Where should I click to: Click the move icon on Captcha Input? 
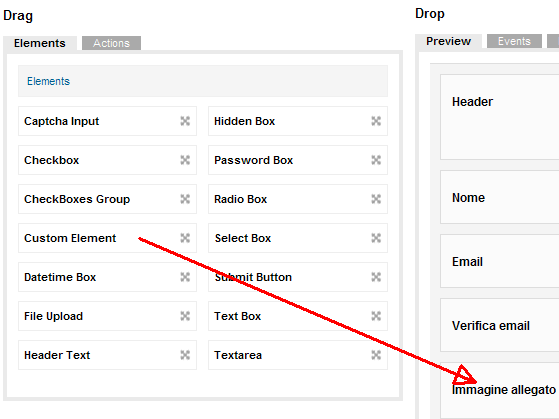coord(185,121)
